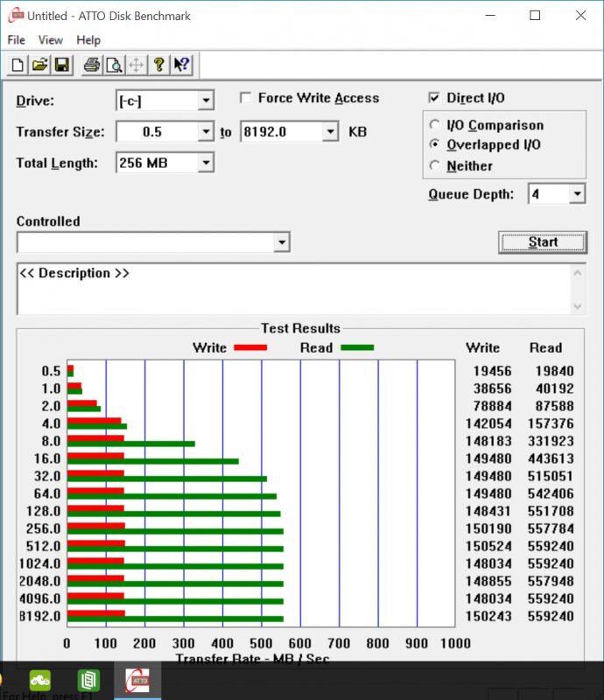Select the I/O Comparison radio button

435,125
